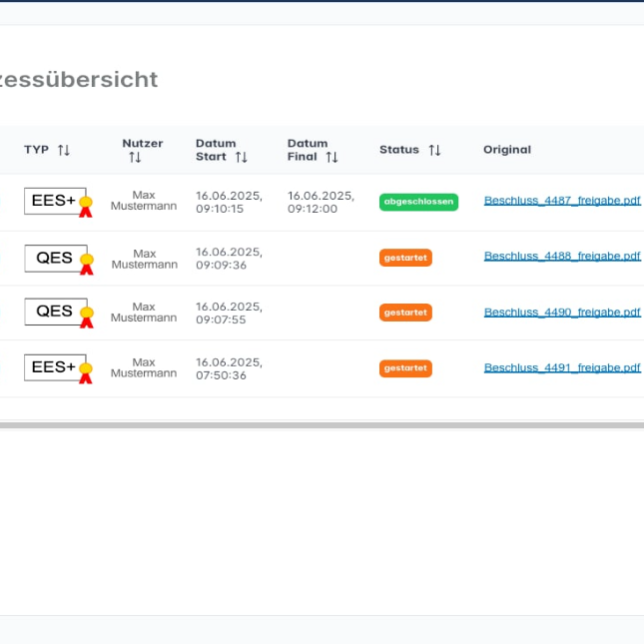Click Max Mustermann in Beschluss_4491 row
This screenshot has width=644, height=644.
coord(144,368)
